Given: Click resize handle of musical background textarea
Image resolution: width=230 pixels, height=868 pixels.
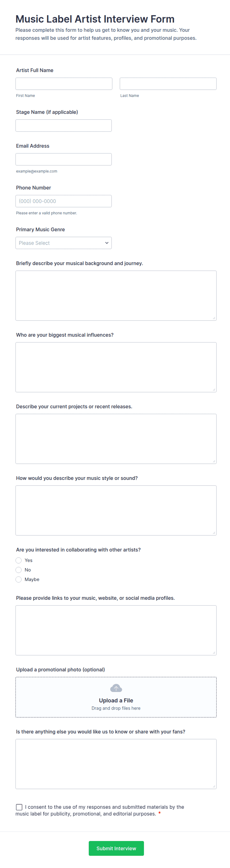Looking at the screenshot, I should [214, 318].
